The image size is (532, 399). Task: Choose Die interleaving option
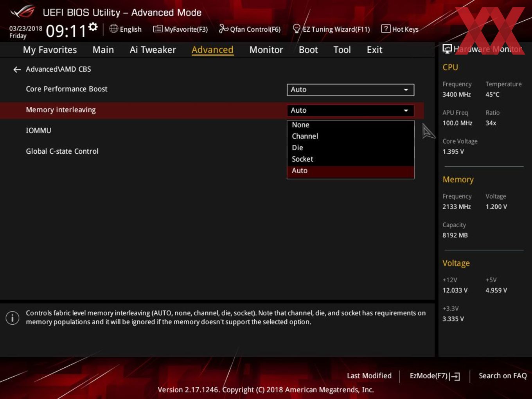[350, 148]
